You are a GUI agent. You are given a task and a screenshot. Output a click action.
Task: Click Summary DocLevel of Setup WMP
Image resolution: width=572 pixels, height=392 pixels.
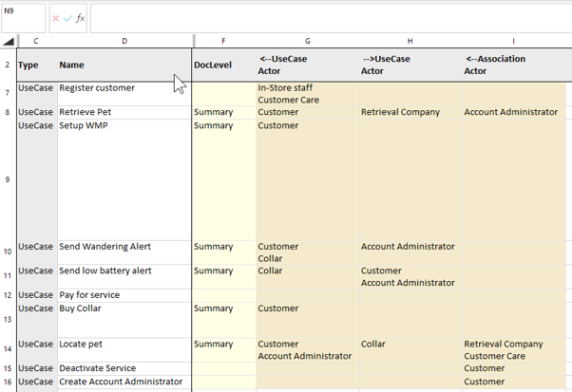coord(224,180)
